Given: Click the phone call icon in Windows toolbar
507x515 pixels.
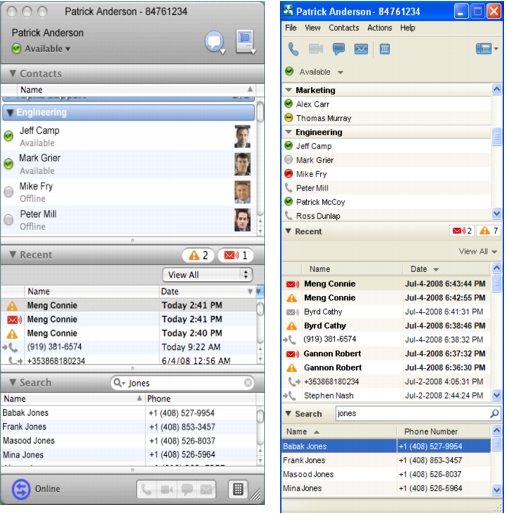Looking at the screenshot, I should (x=293, y=49).
